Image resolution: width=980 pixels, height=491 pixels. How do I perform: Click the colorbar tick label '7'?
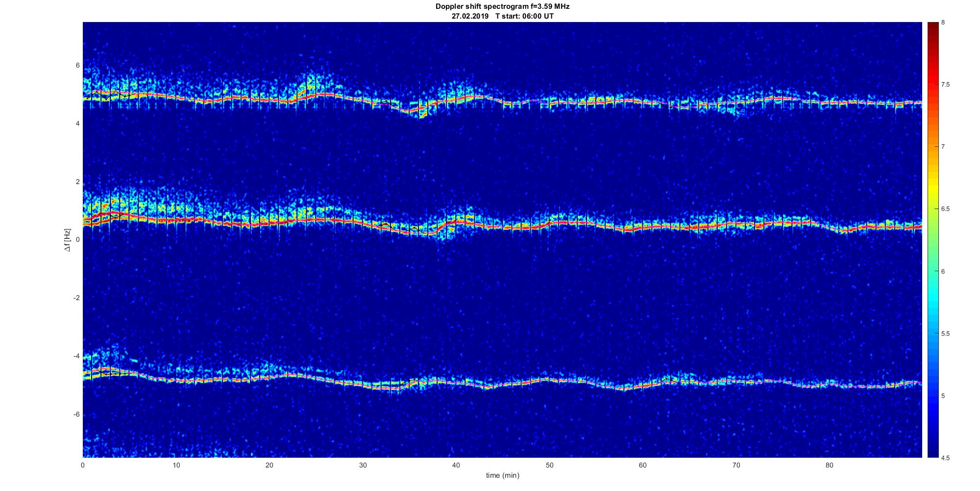click(x=943, y=147)
